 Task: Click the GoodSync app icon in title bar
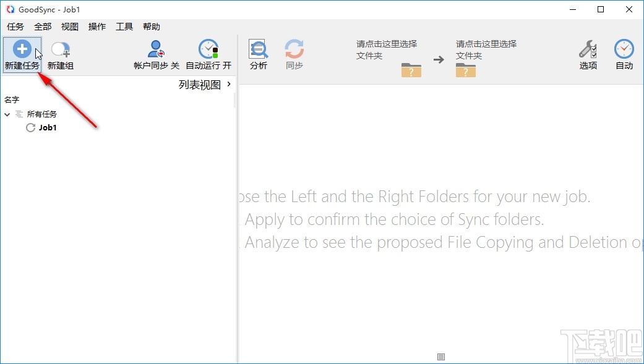(11, 9)
